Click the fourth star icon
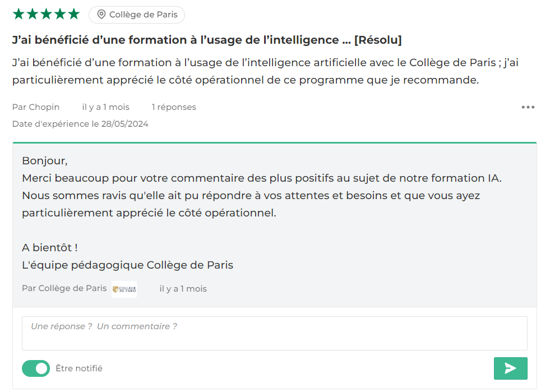 pos(60,13)
